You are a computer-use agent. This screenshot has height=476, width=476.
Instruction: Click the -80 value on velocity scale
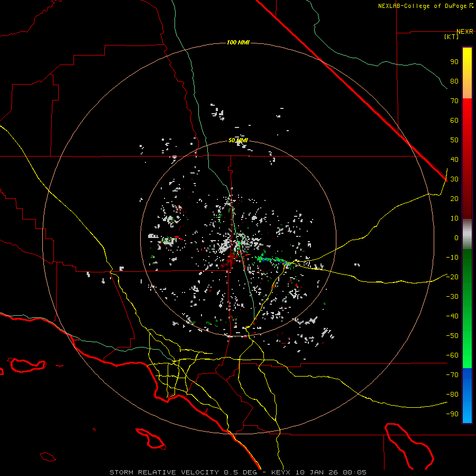pyautogui.click(x=452, y=395)
